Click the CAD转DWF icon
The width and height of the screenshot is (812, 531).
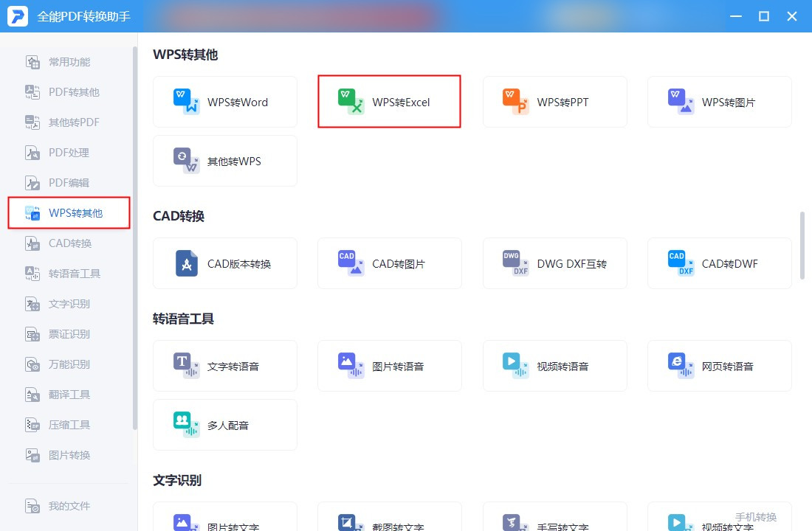click(x=681, y=263)
